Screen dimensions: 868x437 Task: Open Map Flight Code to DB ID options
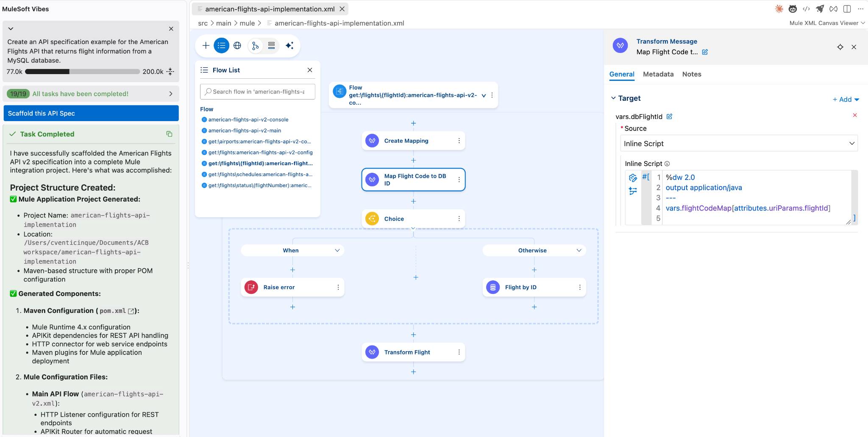459,180
